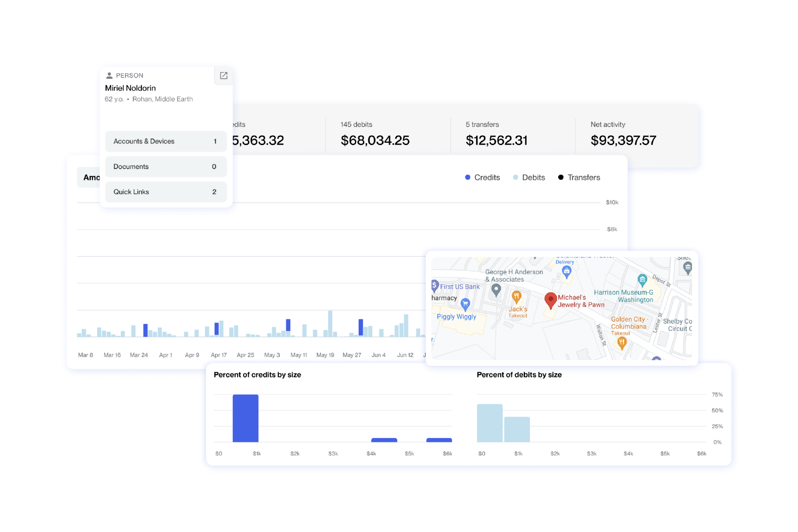
Task: Expand the Accounts & Devices row
Action: [x=166, y=141]
